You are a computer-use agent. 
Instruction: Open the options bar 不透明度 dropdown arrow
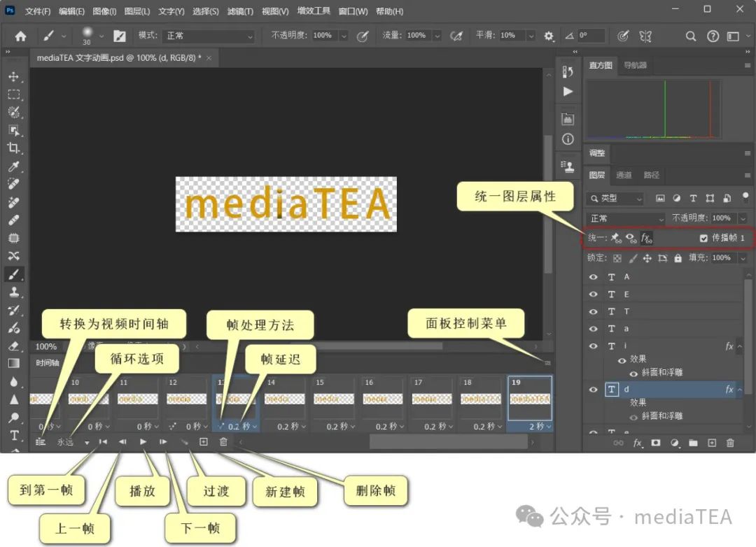pyautogui.click(x=344, y=36)
